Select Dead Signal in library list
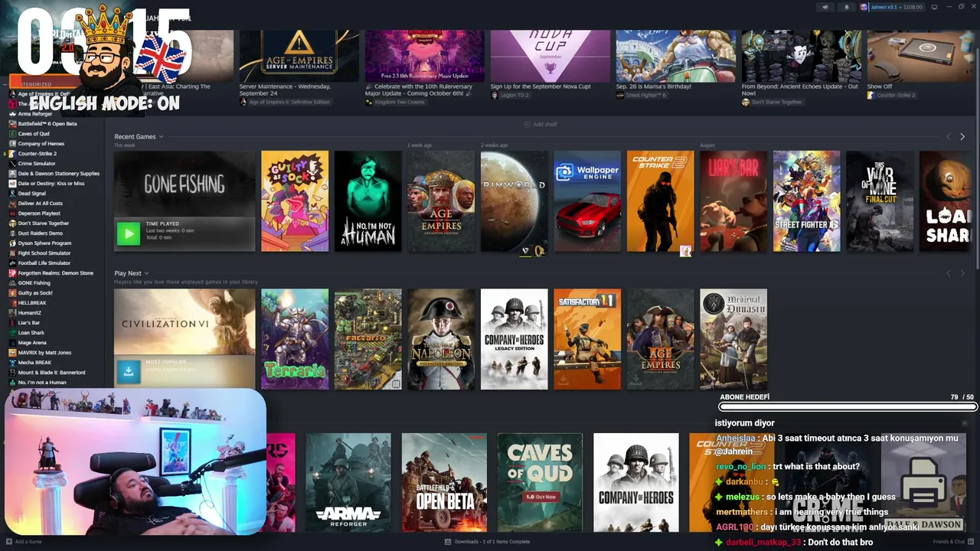Viewport: 980px width, 551px height. tap(31, 194)
